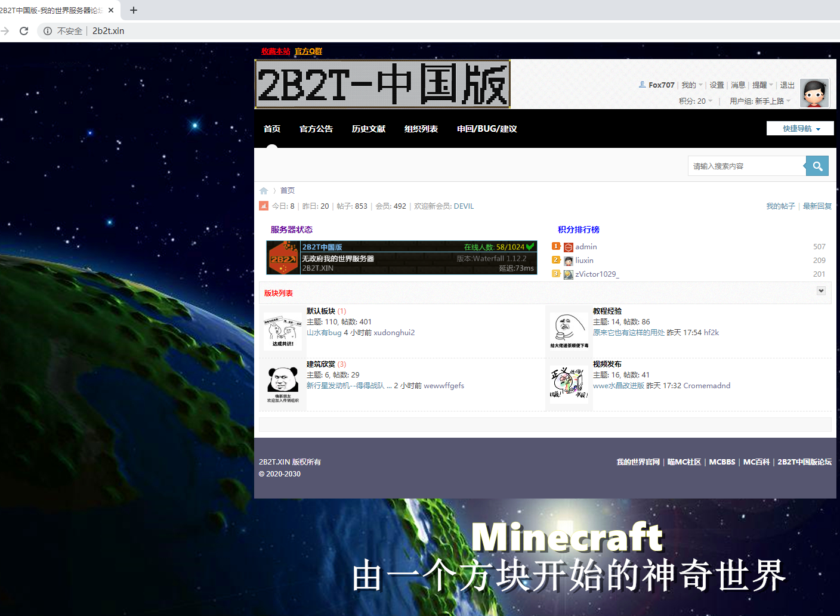Click the browser address bar URL
Viewport: 840px width, 616px height.
(x=109, y=31)
